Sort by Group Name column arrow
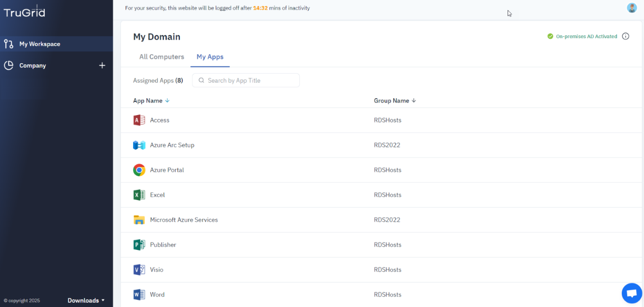 coord(414,100)
